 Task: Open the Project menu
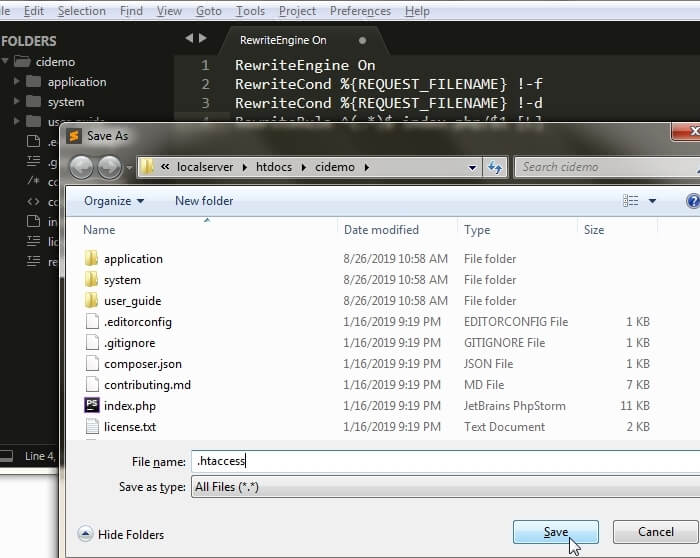click(297, 11)
